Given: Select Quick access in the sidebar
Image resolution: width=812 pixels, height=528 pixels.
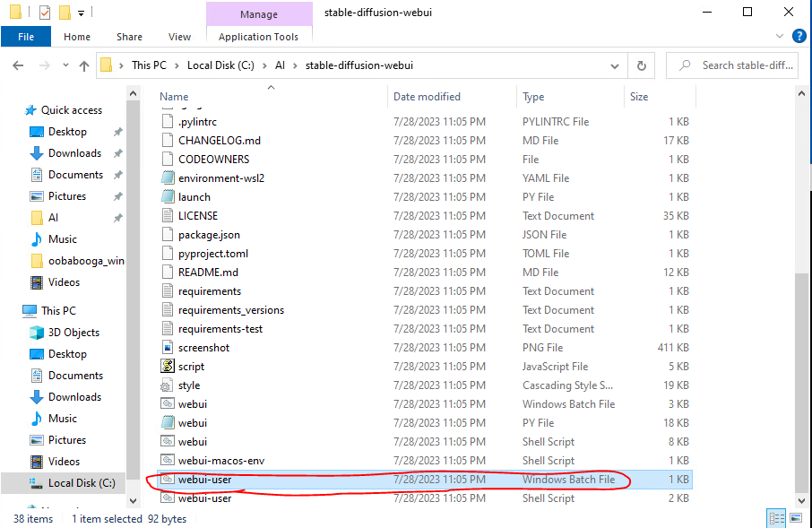Looking at the screenshot, I should click(x=72, y=110).
